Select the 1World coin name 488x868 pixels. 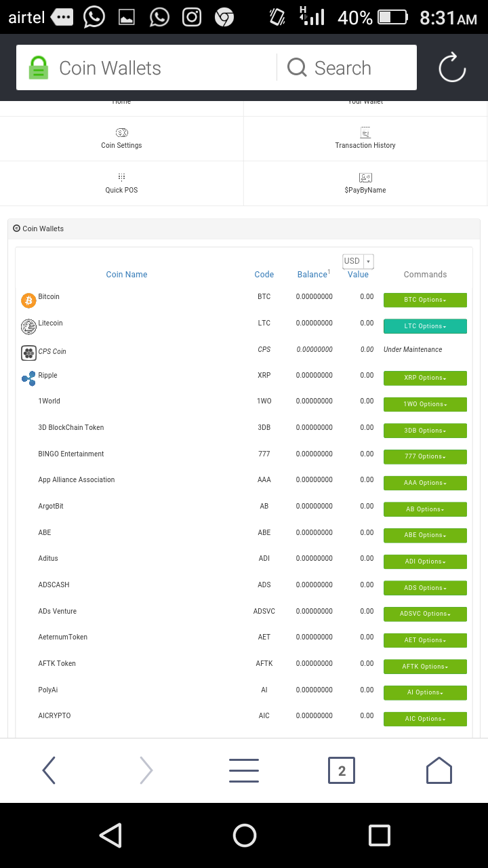49,401
